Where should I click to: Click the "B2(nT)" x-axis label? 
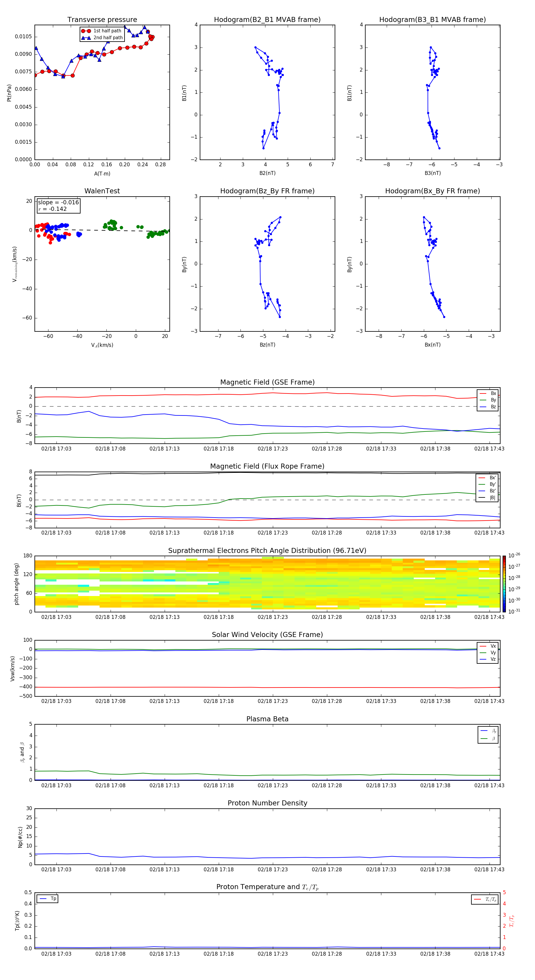(267, 173)
